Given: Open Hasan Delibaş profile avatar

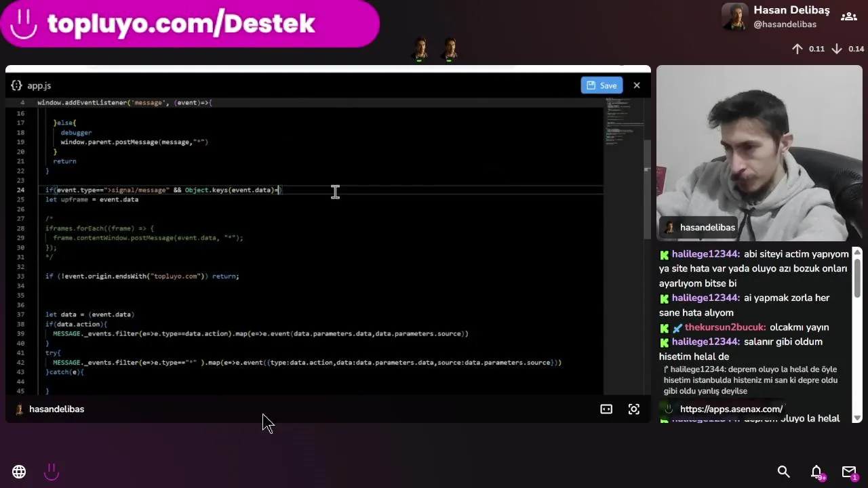Looking at the screenshot, I should point(734,17).
